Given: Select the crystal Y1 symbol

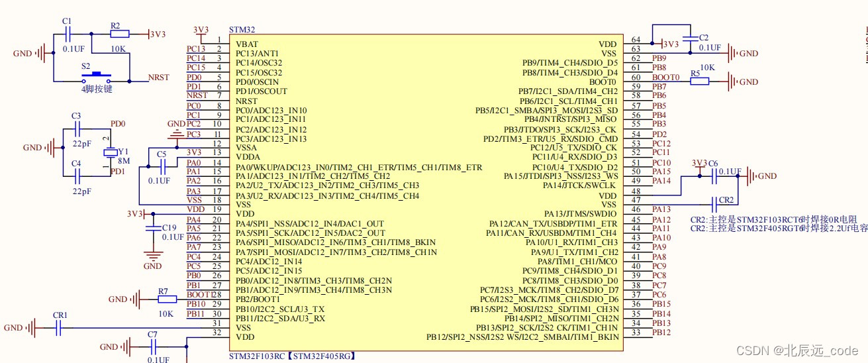Looking at the screenshot, I should (109, 152).
